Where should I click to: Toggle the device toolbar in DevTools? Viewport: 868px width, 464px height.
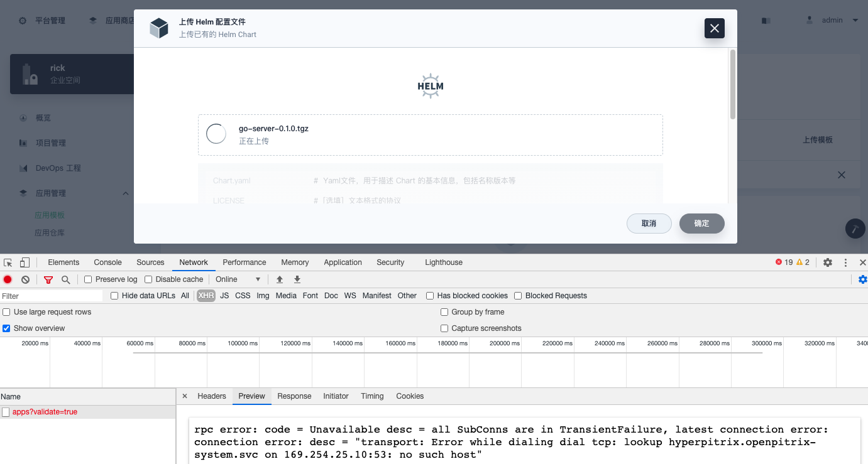(23, 262)
